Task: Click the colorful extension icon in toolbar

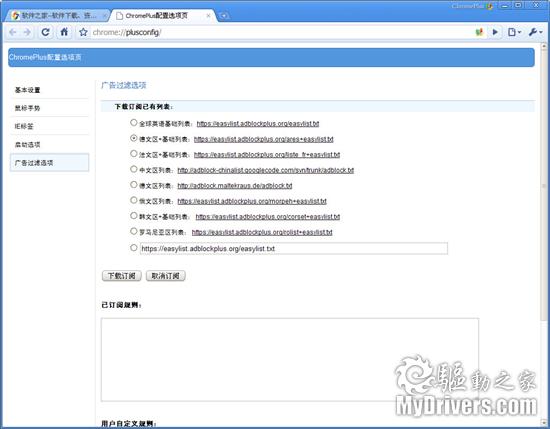Action: (479, 32)
